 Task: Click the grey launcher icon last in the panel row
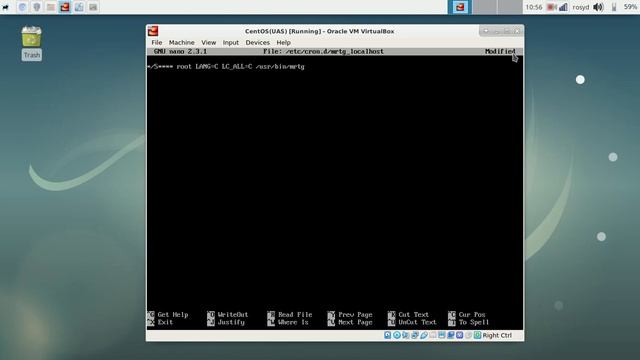[x=93, y=7]
